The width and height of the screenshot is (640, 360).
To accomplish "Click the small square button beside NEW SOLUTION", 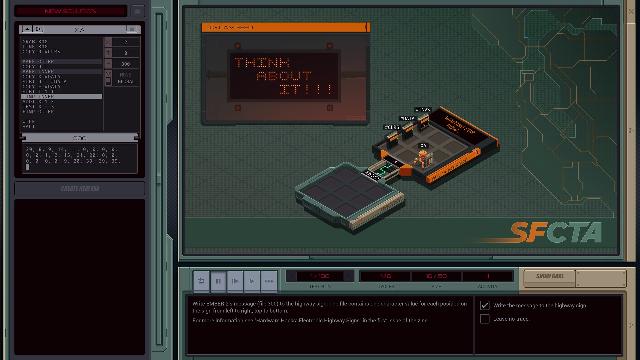I will point(138,11).
